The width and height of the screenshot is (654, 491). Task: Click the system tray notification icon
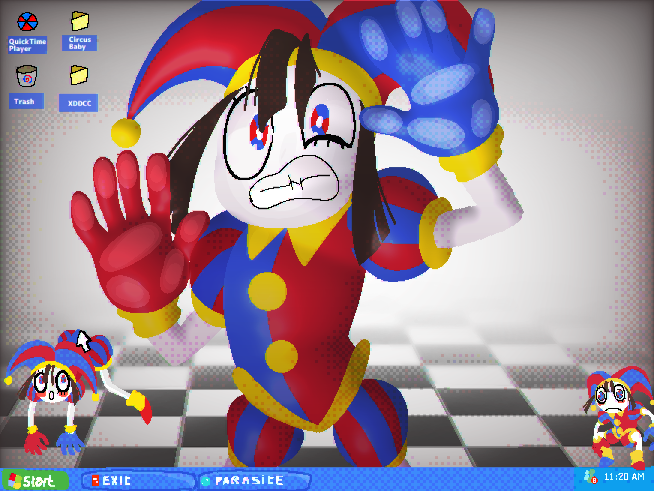[590, 478]
